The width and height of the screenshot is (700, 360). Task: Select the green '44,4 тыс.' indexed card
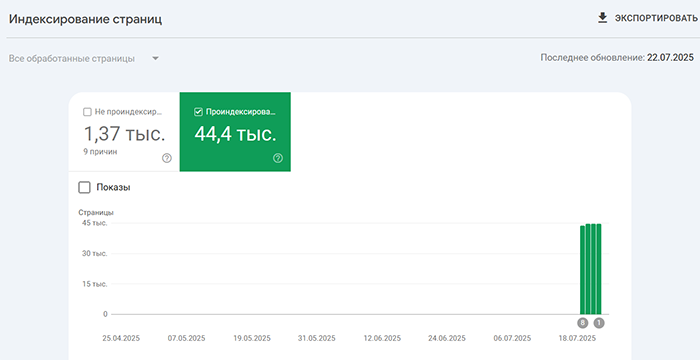tap(235, 132)
